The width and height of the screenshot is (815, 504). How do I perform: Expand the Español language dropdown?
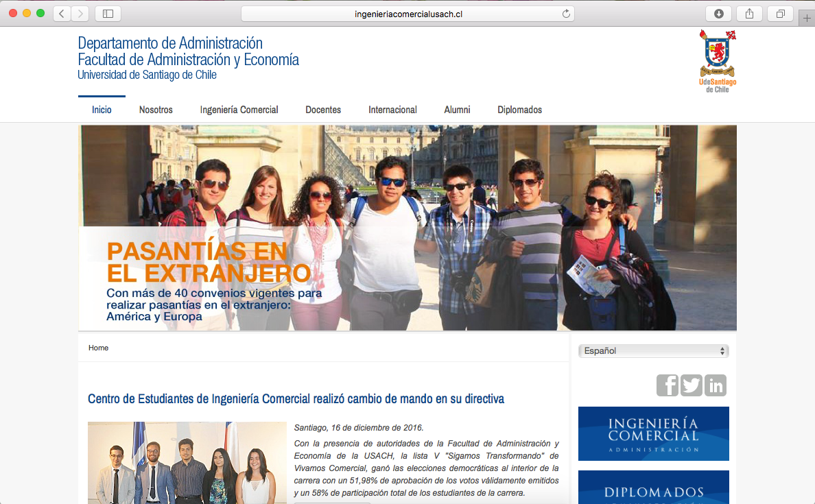(x=653, y=350)
